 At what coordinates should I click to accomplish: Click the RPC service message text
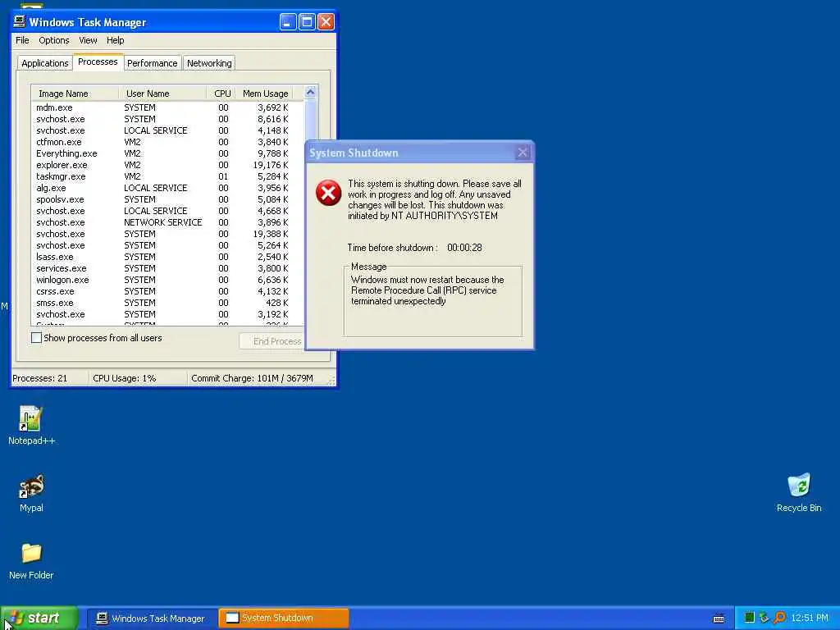pos(427,290)
